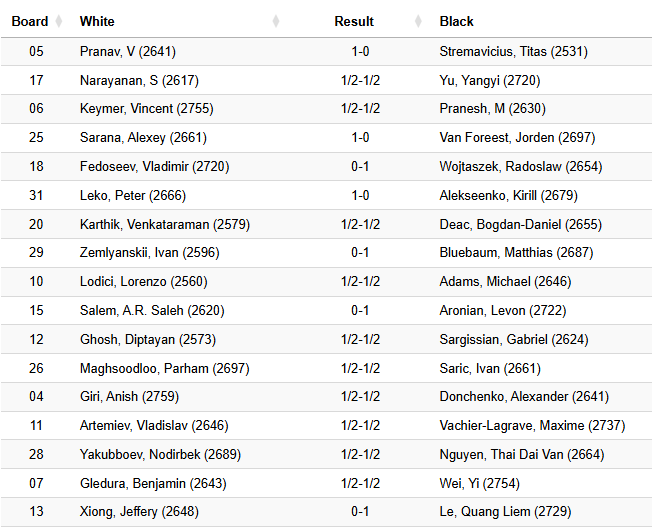Select Vachier-Lagrave, Maxime (2737) in Black column

coord(532,426)
